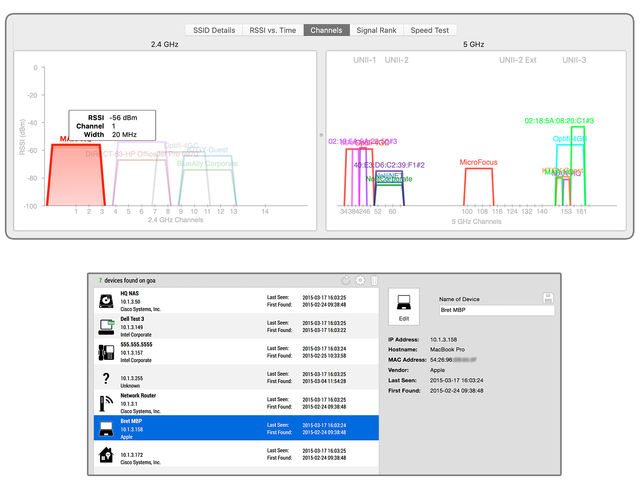Click the refresh scan icon in device list header

tap(346, 280)
